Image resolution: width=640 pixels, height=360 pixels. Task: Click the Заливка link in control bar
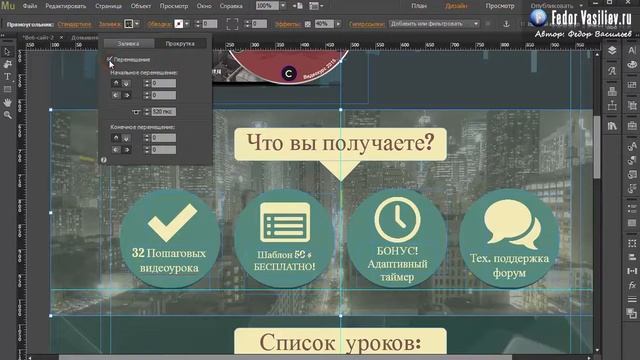point(110,24)
